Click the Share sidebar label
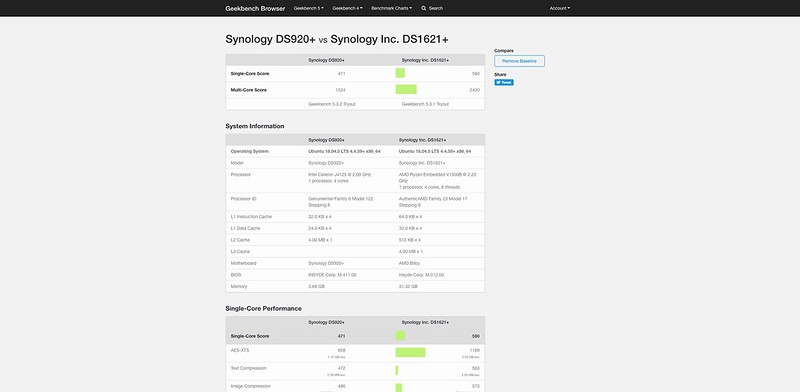Viewport: 800px width, 392px height. click(500, 75)
